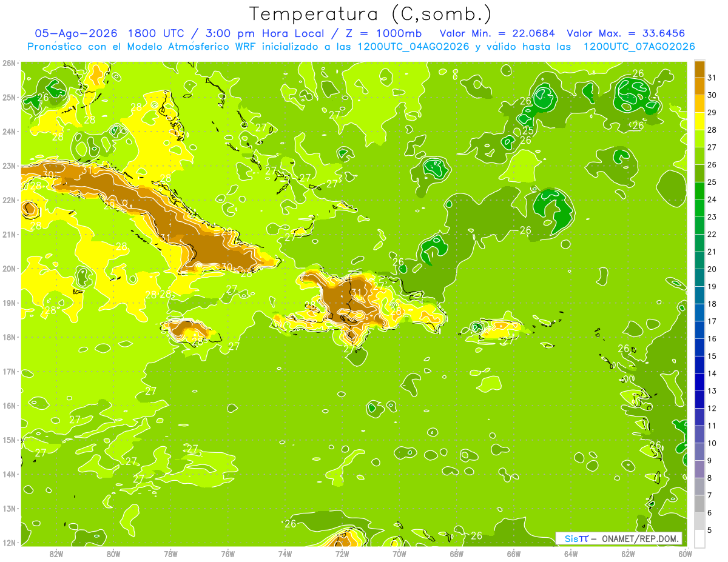The image size is (728, 562).
Task: Click the latitude axis label "21N"
Action: pos(10,234)
